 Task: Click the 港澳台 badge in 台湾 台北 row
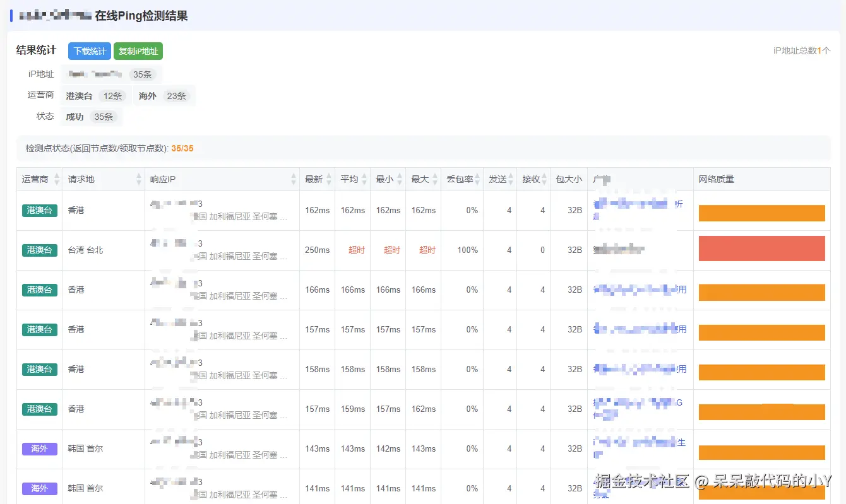click(39, 250)
